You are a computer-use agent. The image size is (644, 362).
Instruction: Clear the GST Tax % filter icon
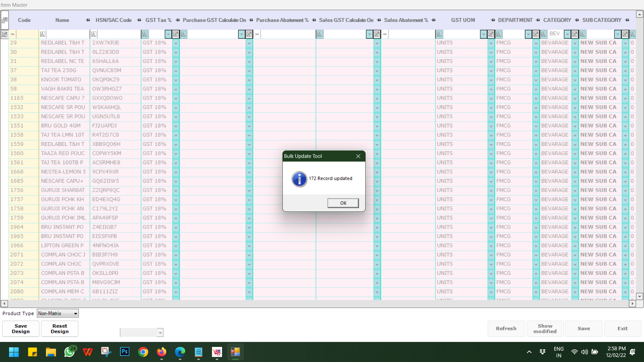tap(176, 34)
